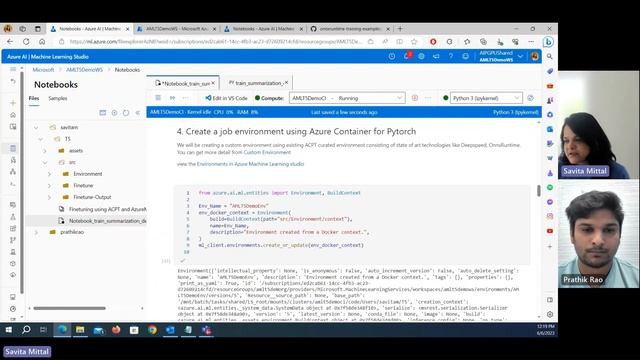Open Finetuning using ACPT notebook file

pos(107,209)
